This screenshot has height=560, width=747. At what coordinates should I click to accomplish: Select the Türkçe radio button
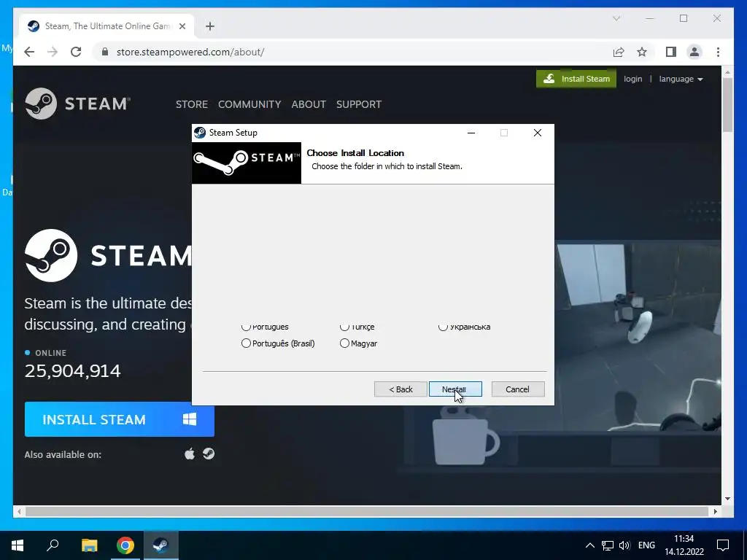(344, 327)
